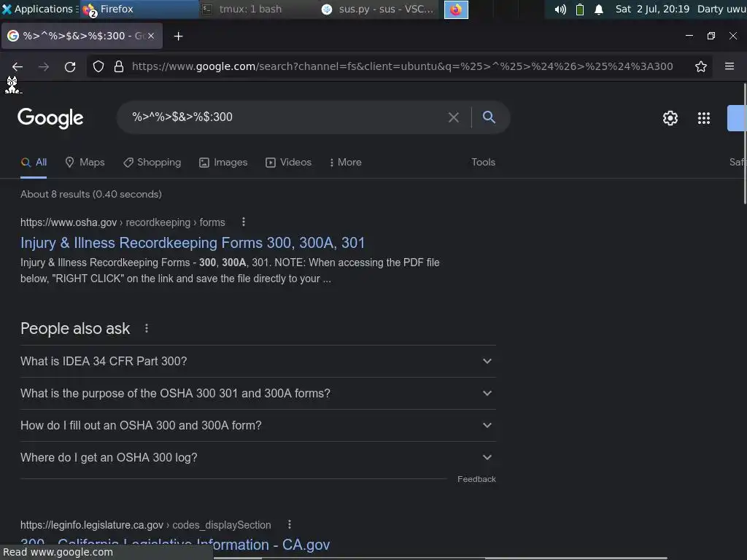Close the Google search tab
The width and height of the screenshot is (747, 560).
[x=151, y=36]
